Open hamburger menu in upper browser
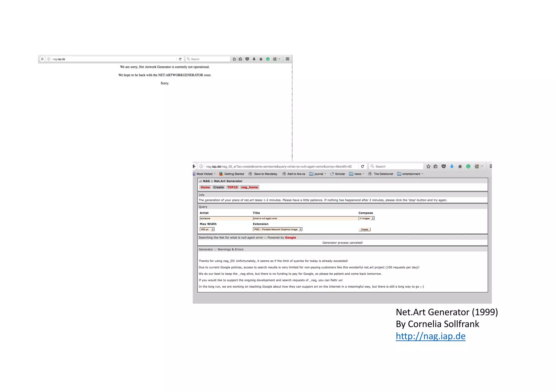The height and width of the screenshot is (392, 555). click(x=288, y=59)
